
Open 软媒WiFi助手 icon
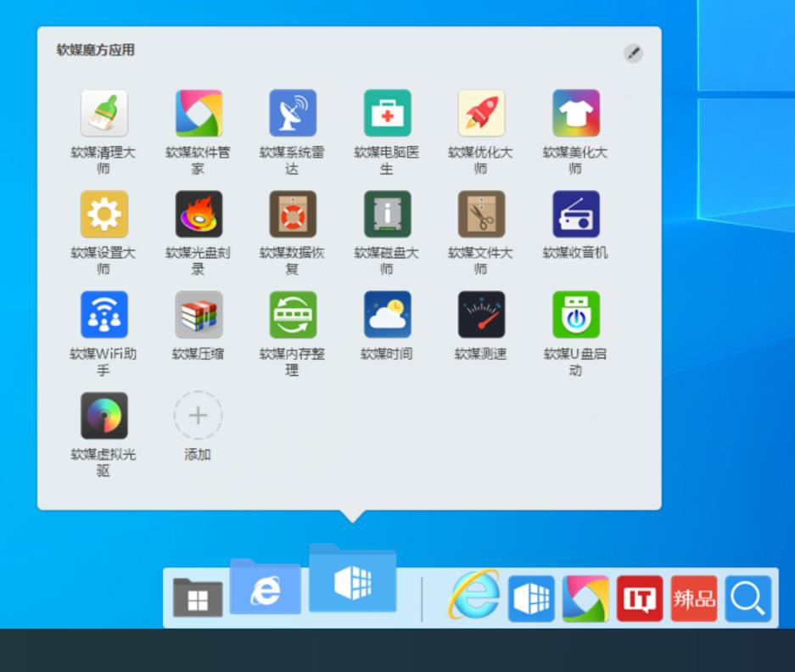click(x=104, y=315)
